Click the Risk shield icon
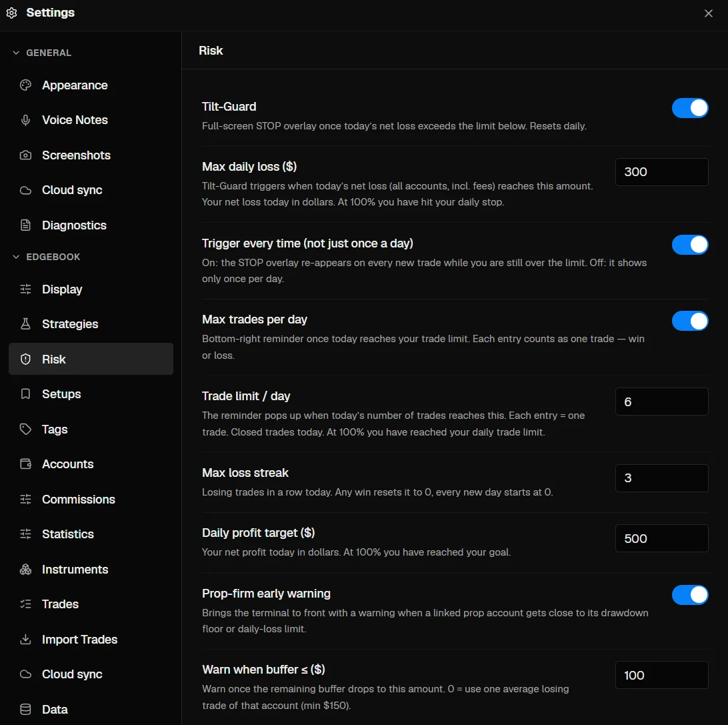 point(25,359)
